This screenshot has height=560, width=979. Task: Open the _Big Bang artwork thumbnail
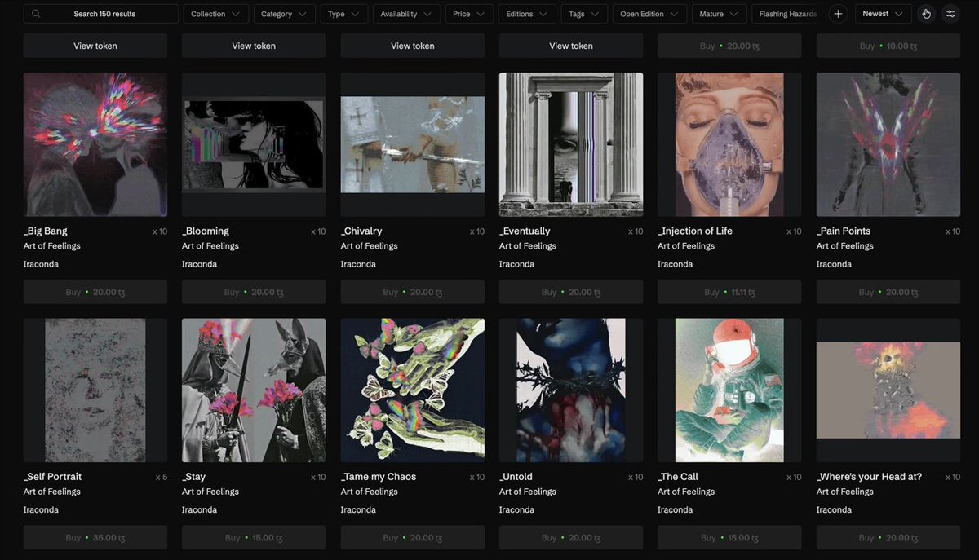[95, 144]
